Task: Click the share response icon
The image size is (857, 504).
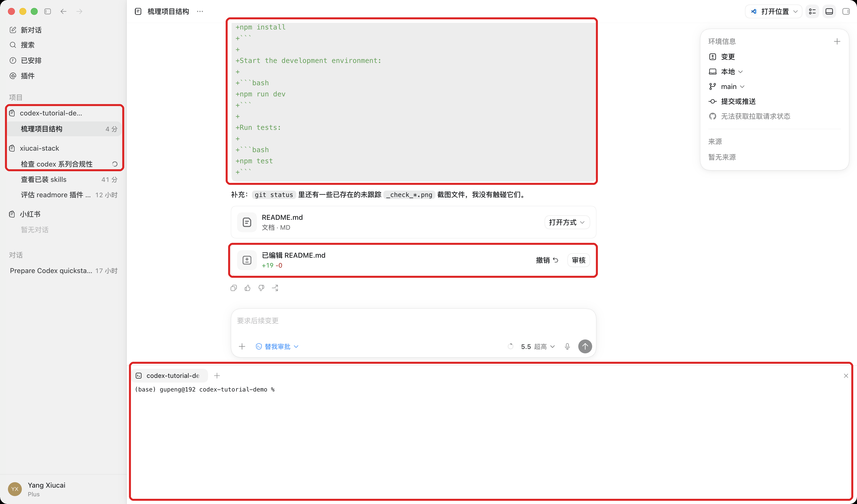Action: (x=275, y=288)
